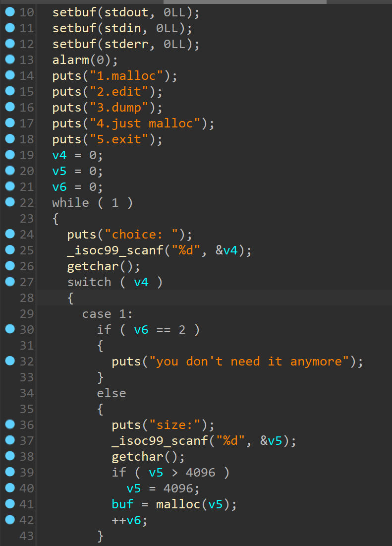Click v6 assignment on line 21
Image resolution: width=392 pixels, height=546 pixels.
(78, 187)
